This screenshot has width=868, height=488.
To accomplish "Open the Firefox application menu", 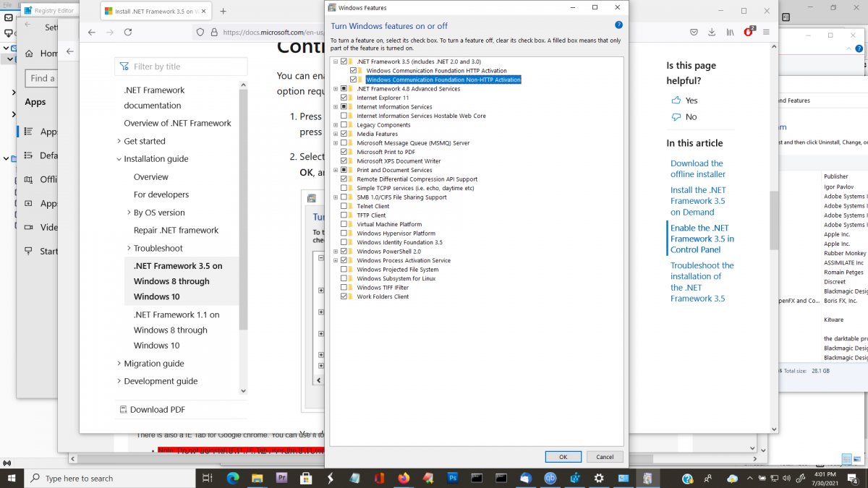I will tap(767, 32).
